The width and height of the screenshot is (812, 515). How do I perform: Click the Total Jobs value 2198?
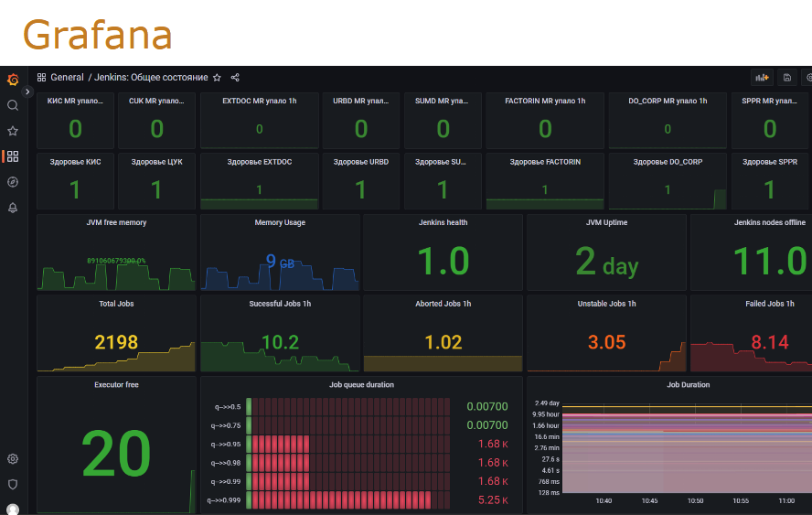pyautogui.click(x=116, y=342)
